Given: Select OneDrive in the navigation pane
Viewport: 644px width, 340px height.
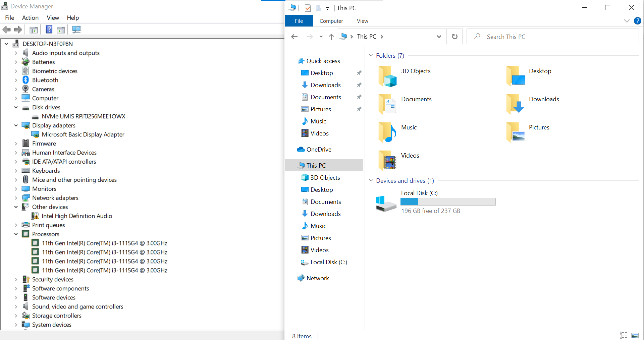Looking at the screenshot, I should tap(319, 150).
